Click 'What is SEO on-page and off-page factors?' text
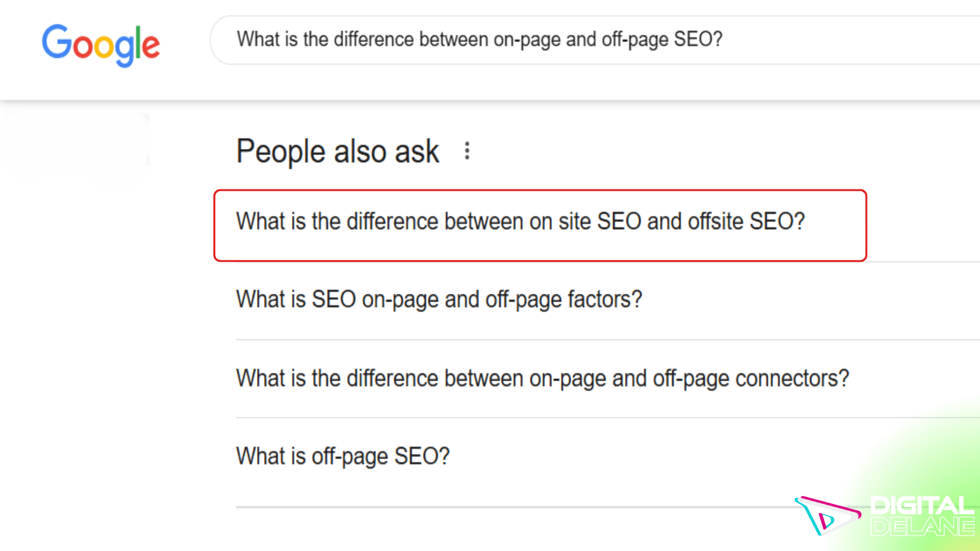980x551 pixels. 439,299
